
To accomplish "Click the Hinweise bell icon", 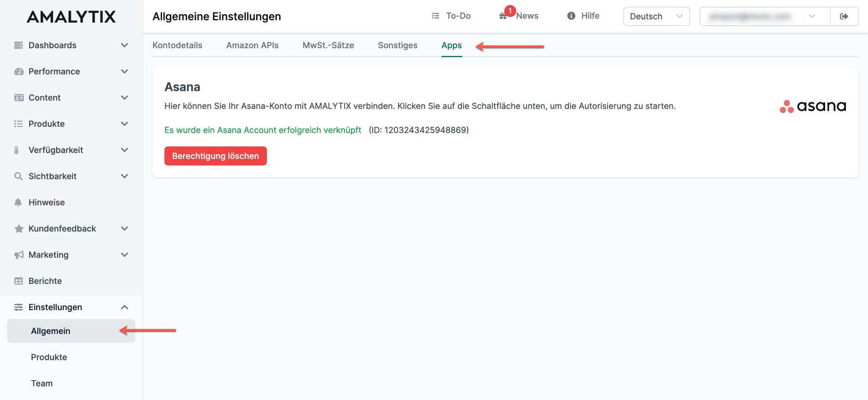I will coord(18,203).
